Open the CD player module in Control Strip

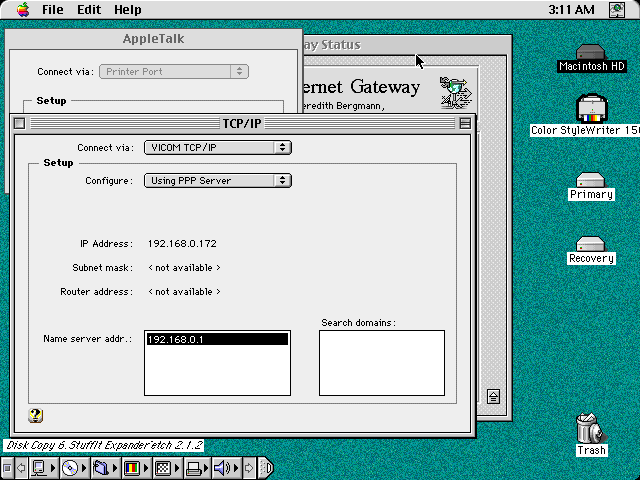pos(73,468)
